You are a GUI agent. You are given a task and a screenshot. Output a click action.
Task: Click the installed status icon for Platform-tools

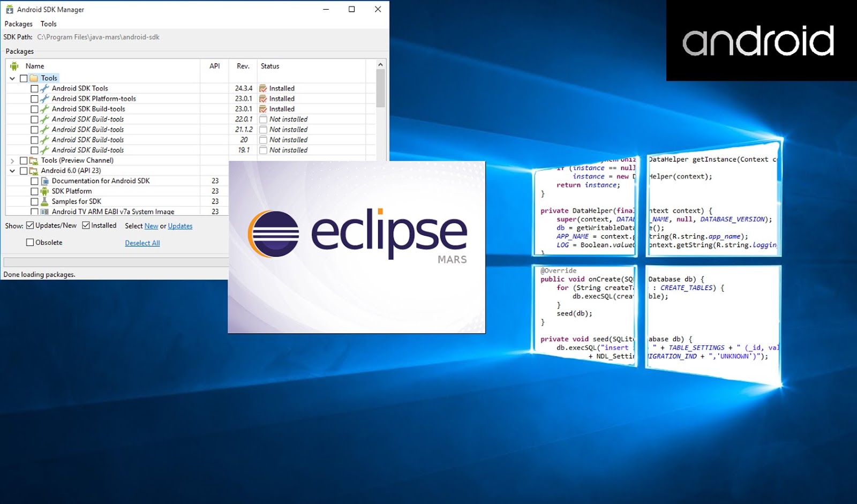[x=263, y=99]
